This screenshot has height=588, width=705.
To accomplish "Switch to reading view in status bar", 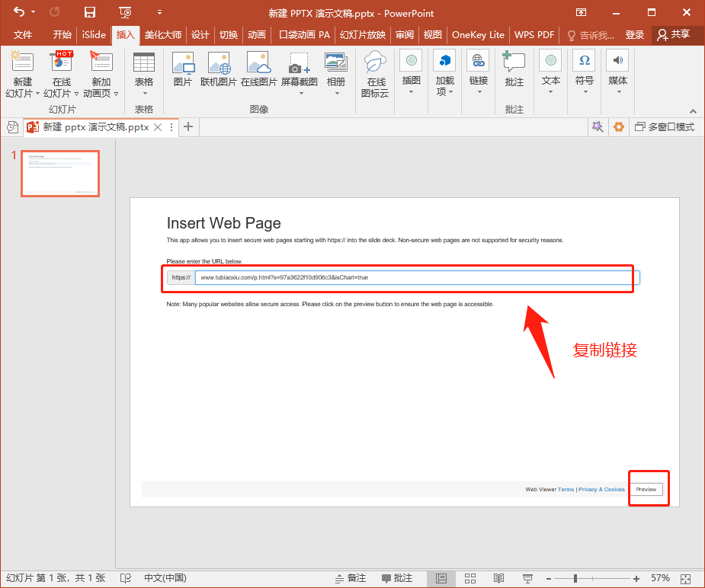I will pyautogui.click(x=498, y=578).
